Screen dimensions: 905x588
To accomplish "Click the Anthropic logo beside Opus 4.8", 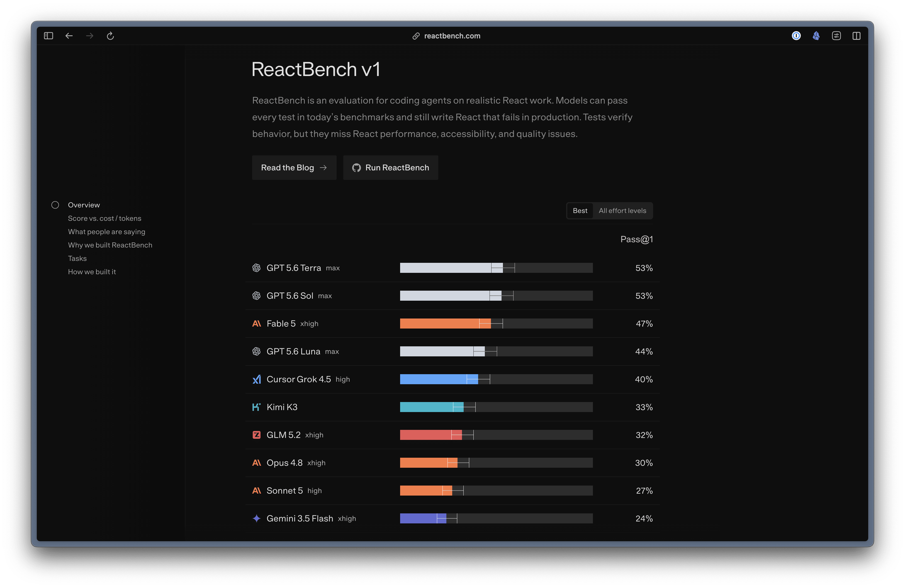I will coord(257,463).
